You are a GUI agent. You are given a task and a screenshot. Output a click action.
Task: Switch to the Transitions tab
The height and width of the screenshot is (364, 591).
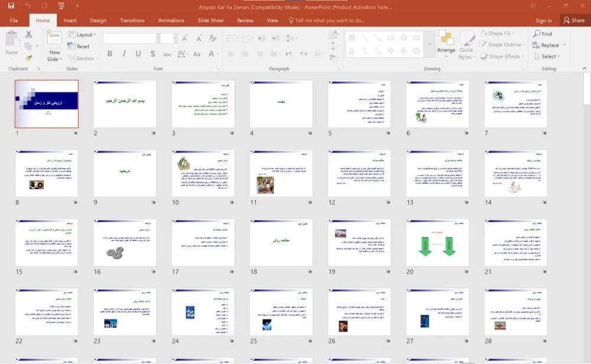(132, 20)
